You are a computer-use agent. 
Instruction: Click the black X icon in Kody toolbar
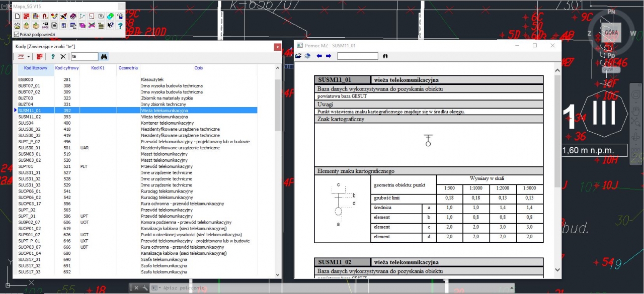(x=63, y=57)
